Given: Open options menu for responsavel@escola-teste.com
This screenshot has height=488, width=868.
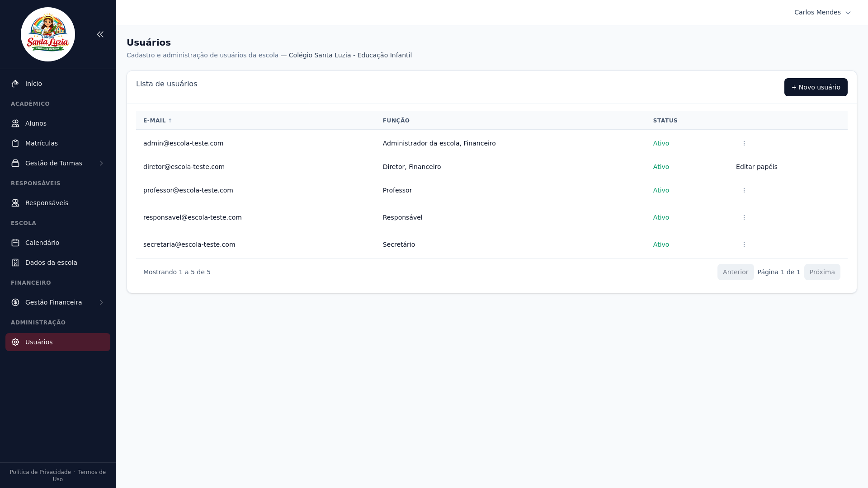Looking at the screenshot, I should 744,217.
